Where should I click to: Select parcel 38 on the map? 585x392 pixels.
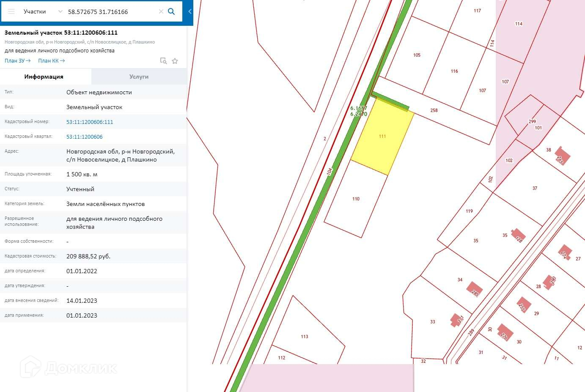(548, 150)
